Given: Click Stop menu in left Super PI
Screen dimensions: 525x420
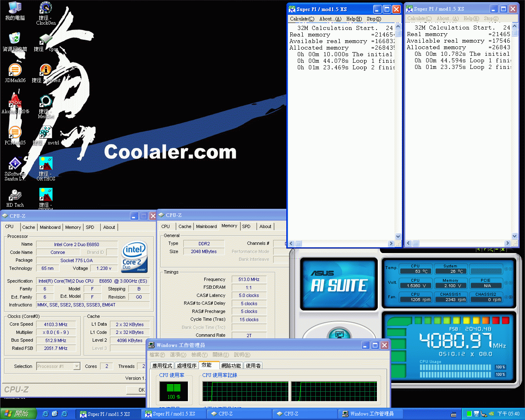Looking at the screenshot, I should pos(374,19).
